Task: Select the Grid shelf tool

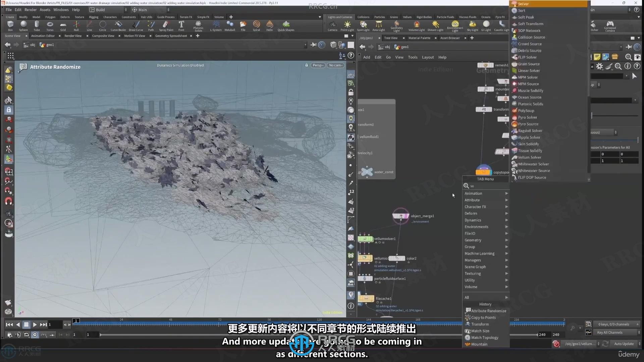Action: (63, 26)
